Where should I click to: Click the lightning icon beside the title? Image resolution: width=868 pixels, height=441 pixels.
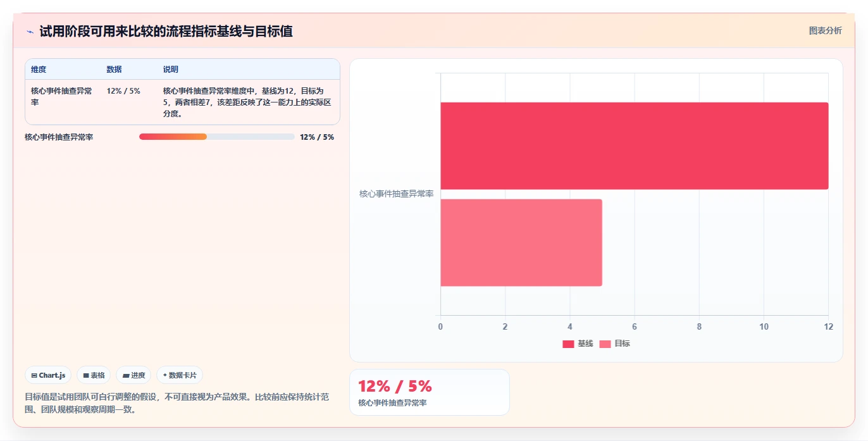30,31
